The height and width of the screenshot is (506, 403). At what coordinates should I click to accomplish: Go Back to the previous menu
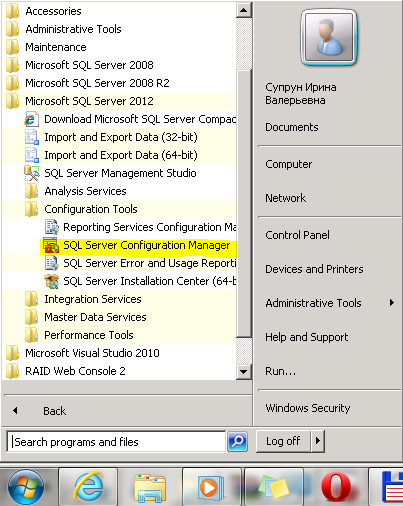(54, 411)
